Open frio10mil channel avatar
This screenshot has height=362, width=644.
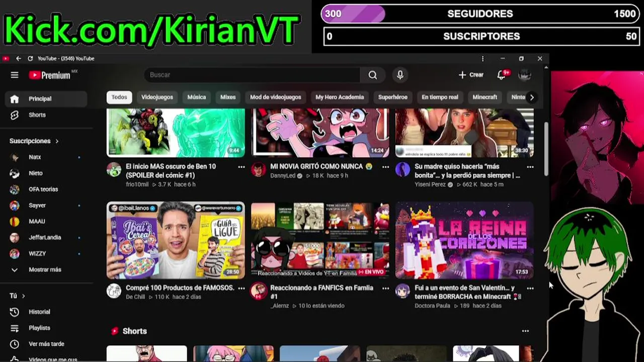click(x=114, y=169)
